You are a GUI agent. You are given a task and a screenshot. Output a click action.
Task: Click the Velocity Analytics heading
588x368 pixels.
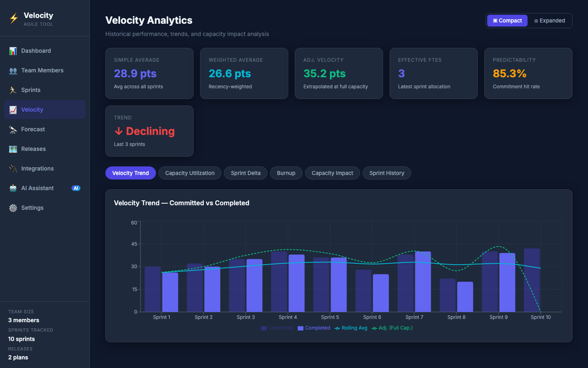(149, 20)
